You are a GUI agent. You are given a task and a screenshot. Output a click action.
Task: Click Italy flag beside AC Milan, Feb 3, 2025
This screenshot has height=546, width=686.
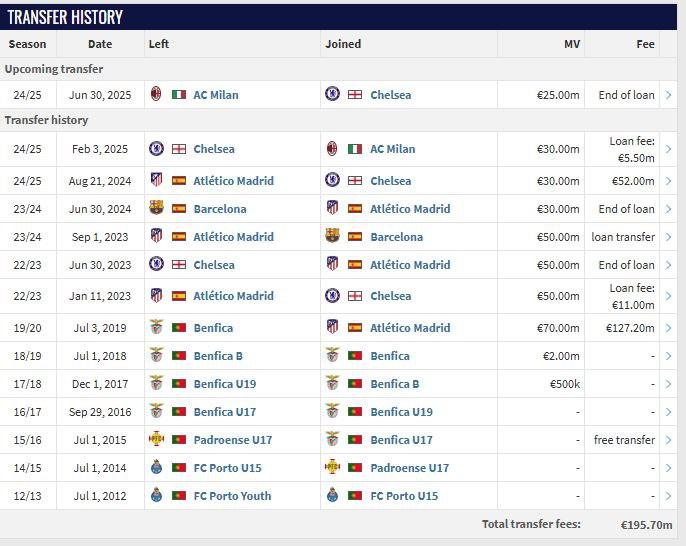point(355,149)
